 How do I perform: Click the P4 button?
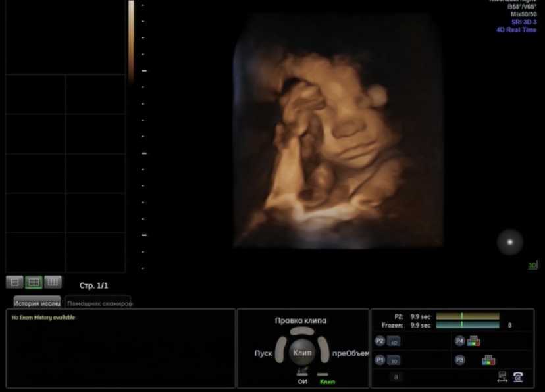(x=459, y=341)
